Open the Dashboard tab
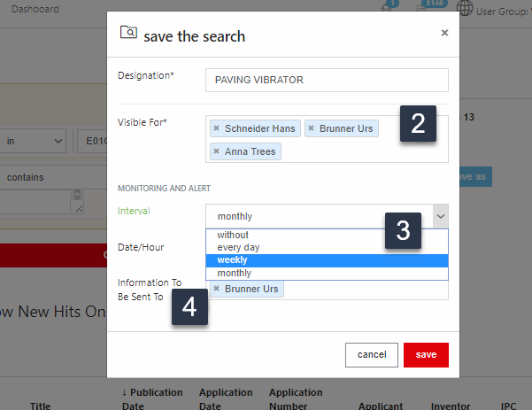The width and height of the screenshot is (532, 410). 36,9
